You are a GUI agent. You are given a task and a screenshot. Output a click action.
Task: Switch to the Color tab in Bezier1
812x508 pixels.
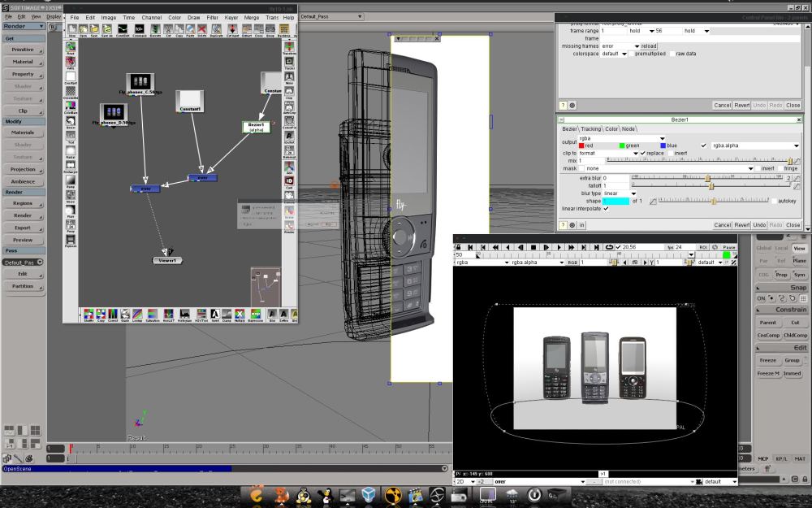(611, 129)
